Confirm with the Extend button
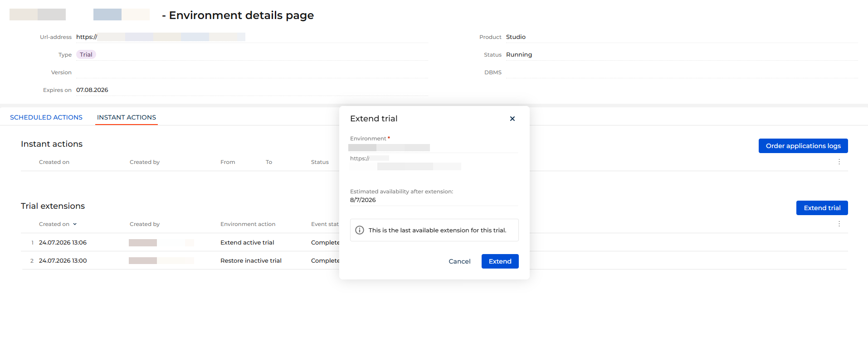Screen dimensions: 868x346 (x=500, y=261)
